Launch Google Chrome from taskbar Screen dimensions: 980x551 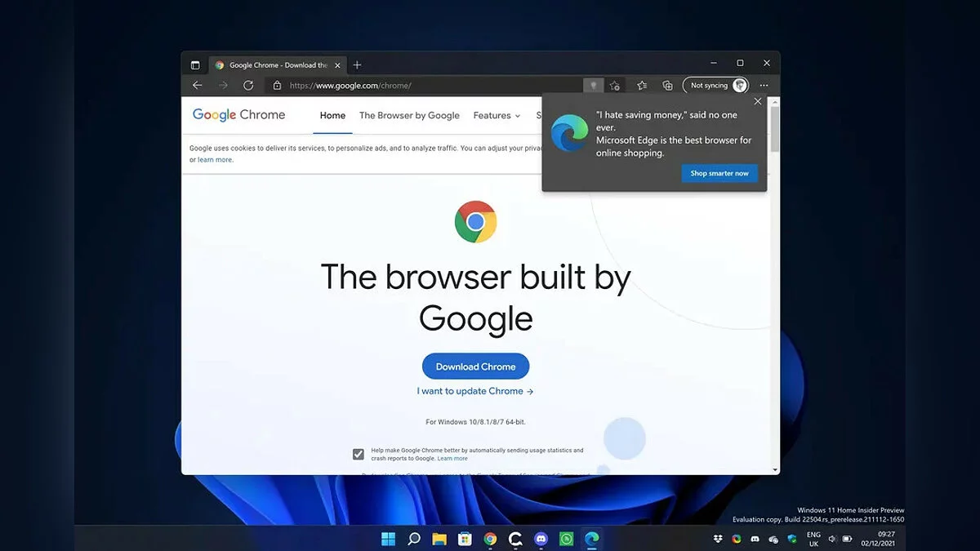click(490, 539)
